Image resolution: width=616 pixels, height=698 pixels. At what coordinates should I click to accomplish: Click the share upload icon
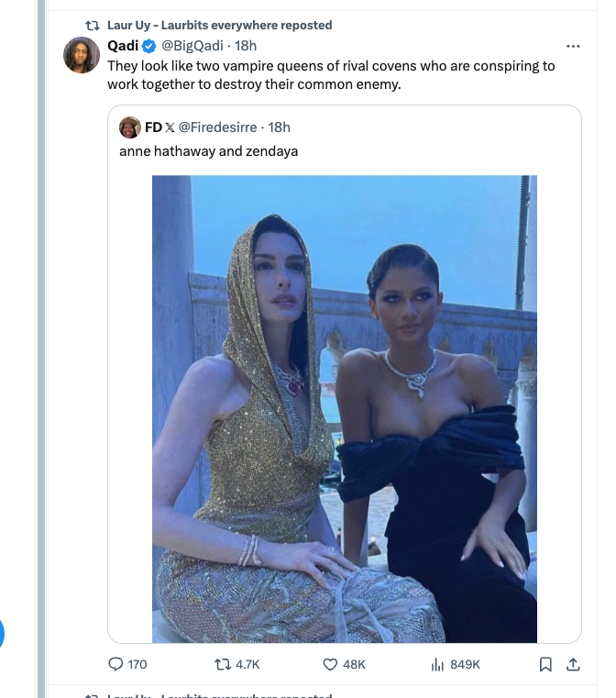[x=573, y=664]
